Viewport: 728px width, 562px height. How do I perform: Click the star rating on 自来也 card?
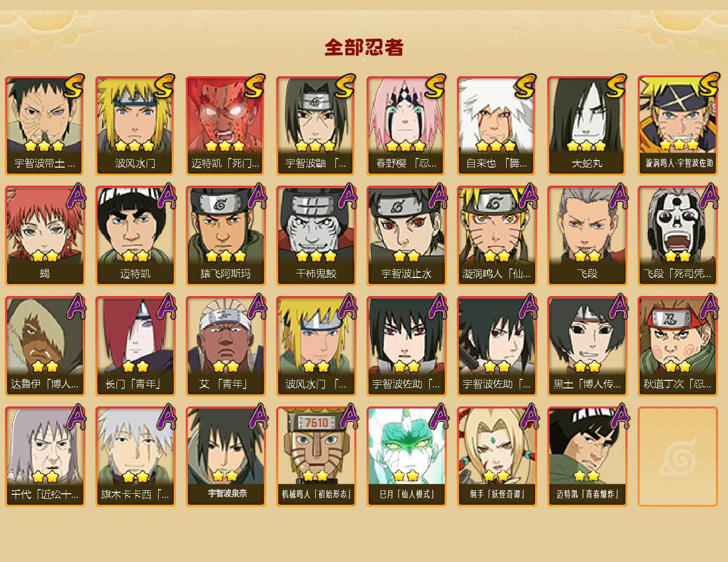click(x=496, y=146)
